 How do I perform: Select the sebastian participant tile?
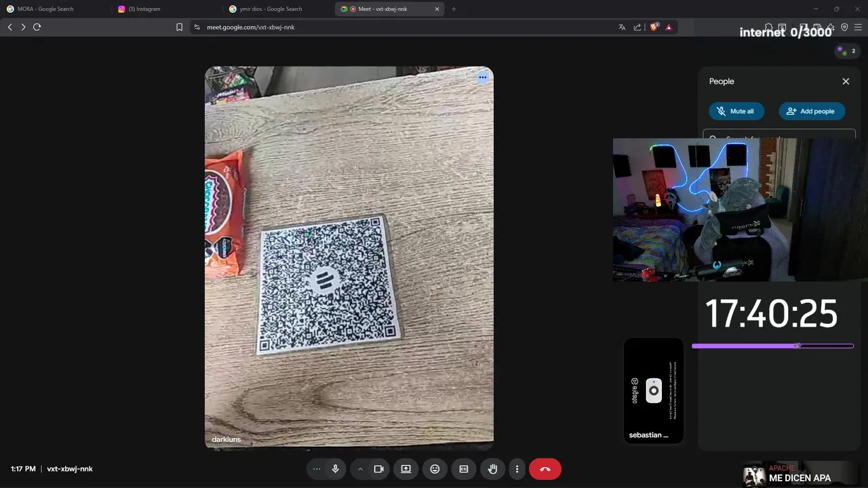(654, 390)
